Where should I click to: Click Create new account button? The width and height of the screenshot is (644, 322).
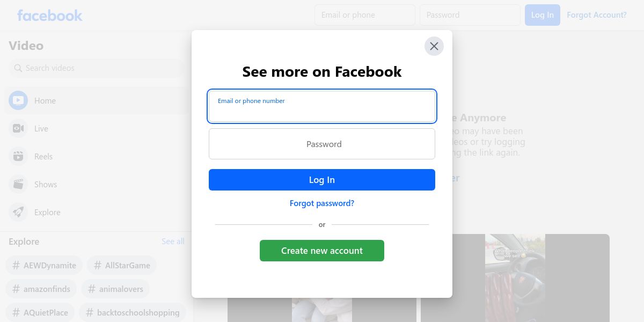(322, 251)
